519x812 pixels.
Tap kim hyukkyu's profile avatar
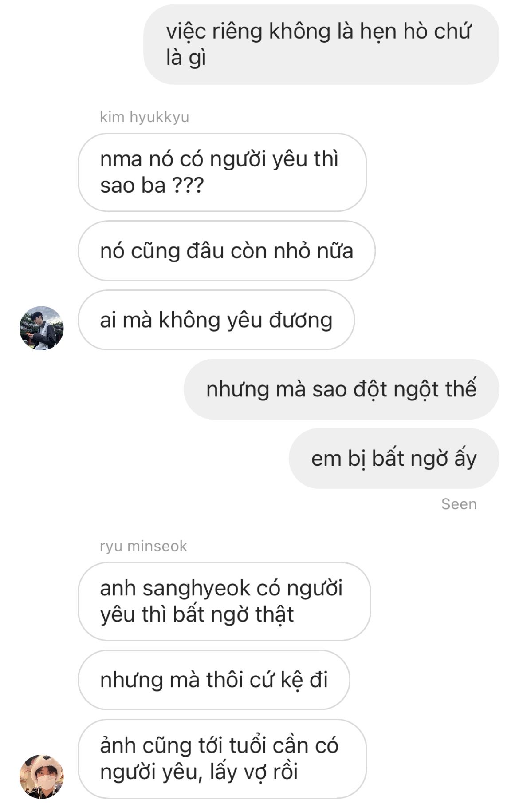(x=42, y=328)
